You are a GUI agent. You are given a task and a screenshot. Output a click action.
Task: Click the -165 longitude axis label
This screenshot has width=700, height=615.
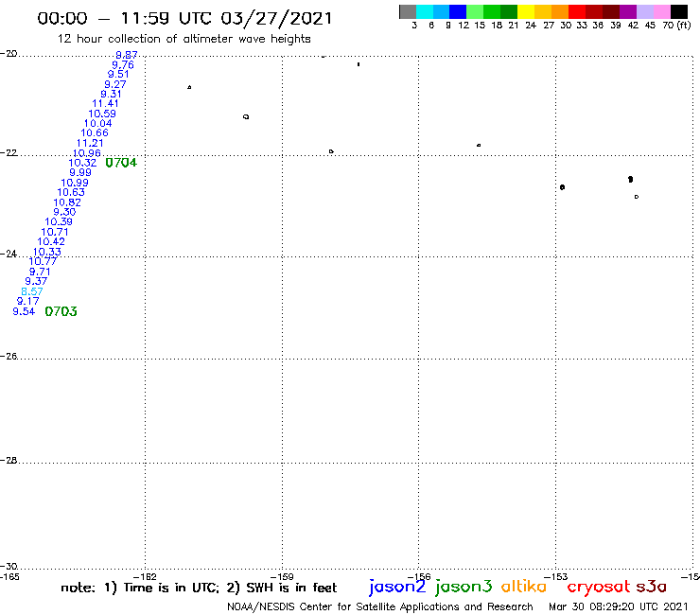click(9, 576)
